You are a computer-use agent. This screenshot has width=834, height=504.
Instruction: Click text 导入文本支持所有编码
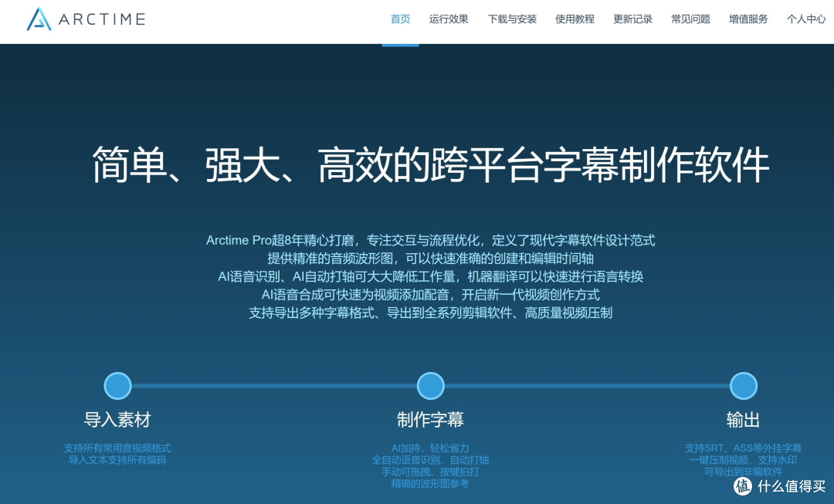[117, 460]
